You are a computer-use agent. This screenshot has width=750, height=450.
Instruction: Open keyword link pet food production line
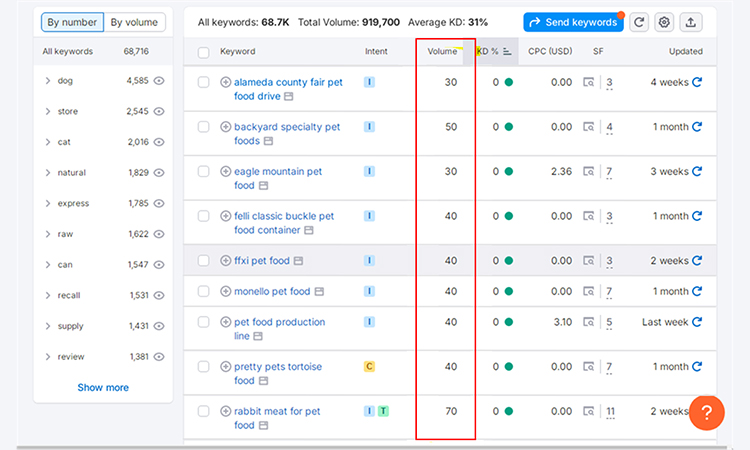[279, 329]
